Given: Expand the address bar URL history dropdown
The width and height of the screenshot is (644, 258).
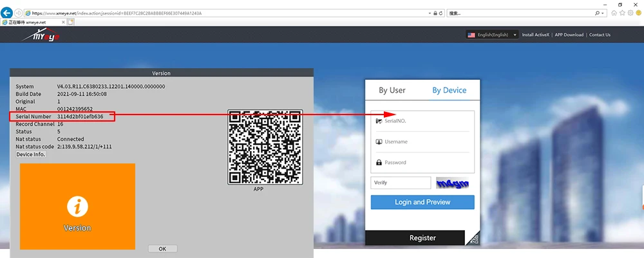Looking at the screenshot, I should [x=430, y=13].
